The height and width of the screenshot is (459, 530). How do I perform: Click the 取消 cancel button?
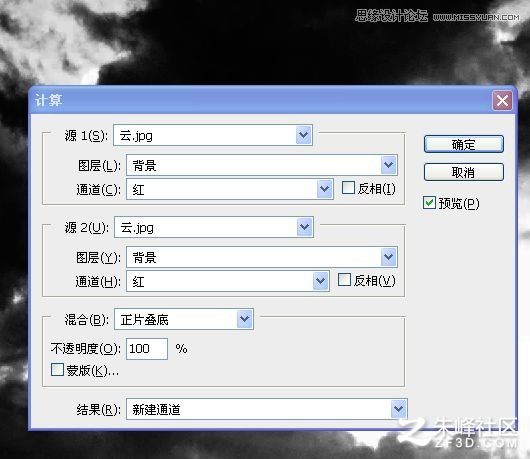point(464,172)
